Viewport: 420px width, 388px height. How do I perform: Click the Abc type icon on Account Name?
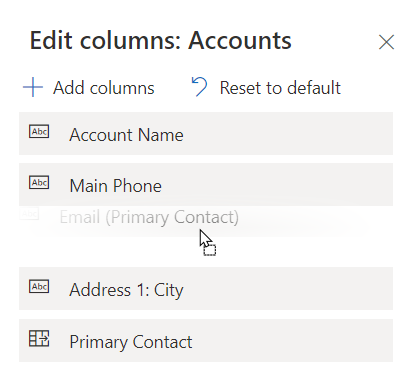click(x=39, y=132)
